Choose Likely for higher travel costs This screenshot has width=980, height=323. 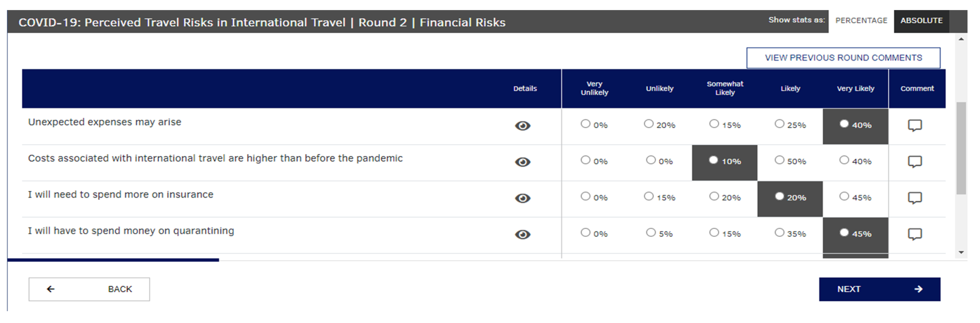(780, 160)
